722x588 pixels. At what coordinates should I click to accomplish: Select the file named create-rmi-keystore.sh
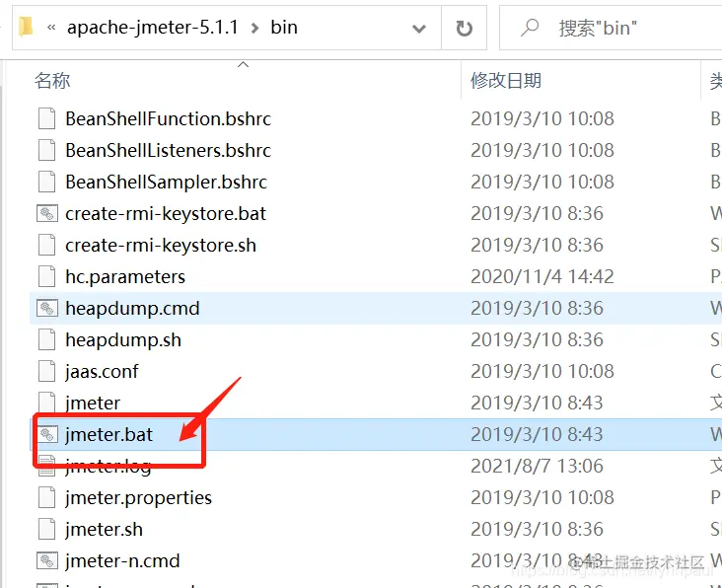[x=161, y=245]
